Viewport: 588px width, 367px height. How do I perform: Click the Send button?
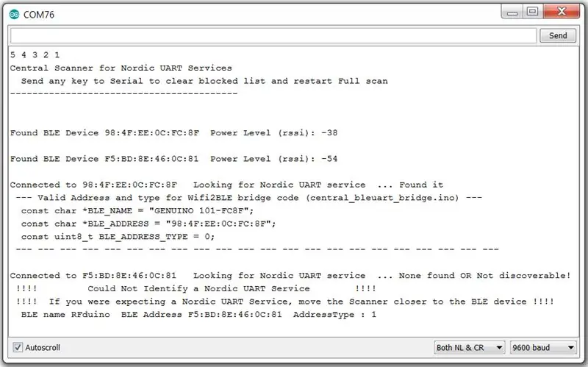point(558,35)
